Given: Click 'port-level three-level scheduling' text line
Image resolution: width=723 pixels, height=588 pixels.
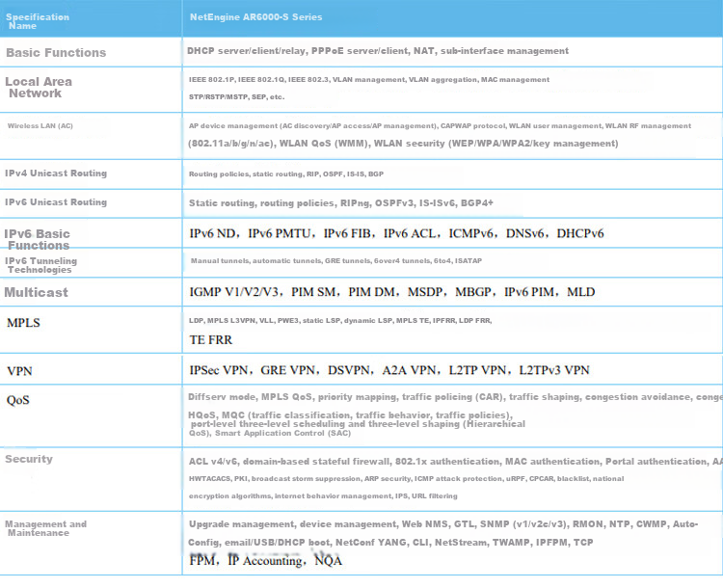Looking at the screenshot, I should tap(358, 424).
